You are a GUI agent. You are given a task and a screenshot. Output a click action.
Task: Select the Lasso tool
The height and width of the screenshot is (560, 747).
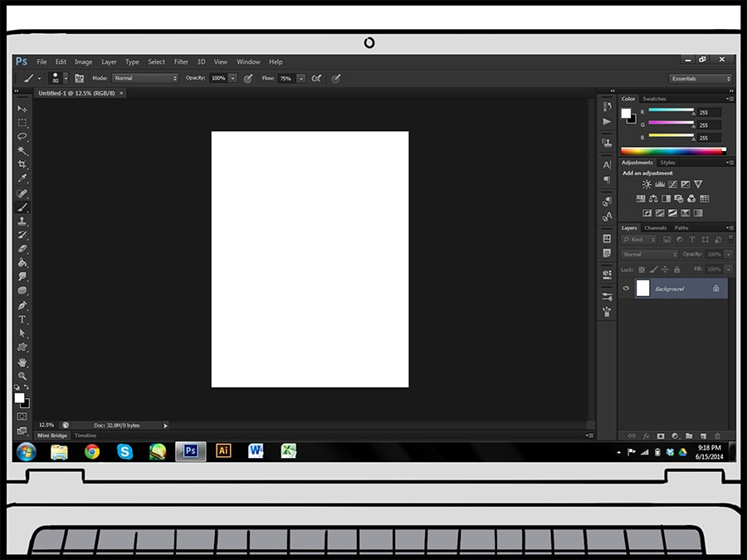pyautogui.click(x=22, y=137)
